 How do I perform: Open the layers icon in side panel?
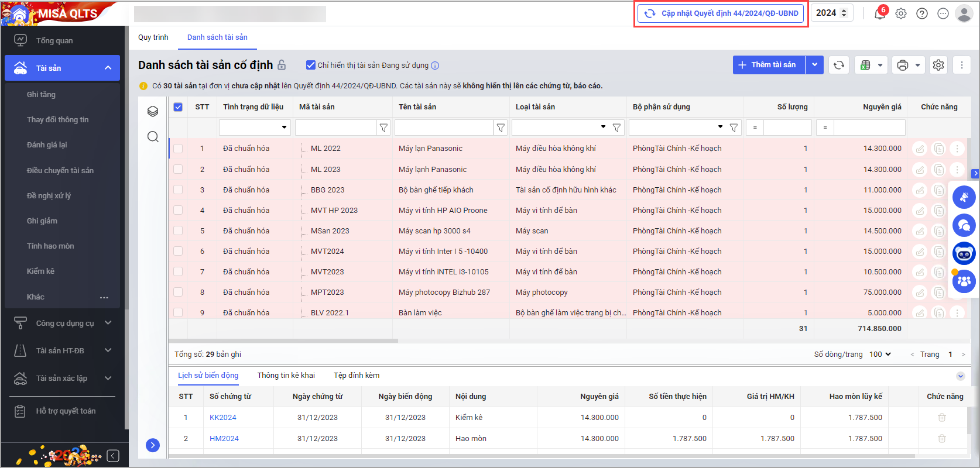[x=153, y=111]
